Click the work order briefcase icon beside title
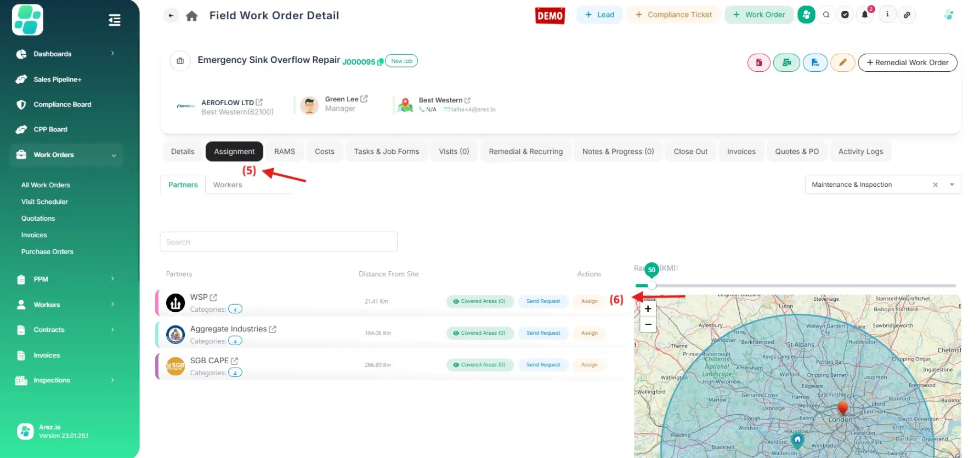The width and height of the screenshot is (980, 458). (180, 61)
